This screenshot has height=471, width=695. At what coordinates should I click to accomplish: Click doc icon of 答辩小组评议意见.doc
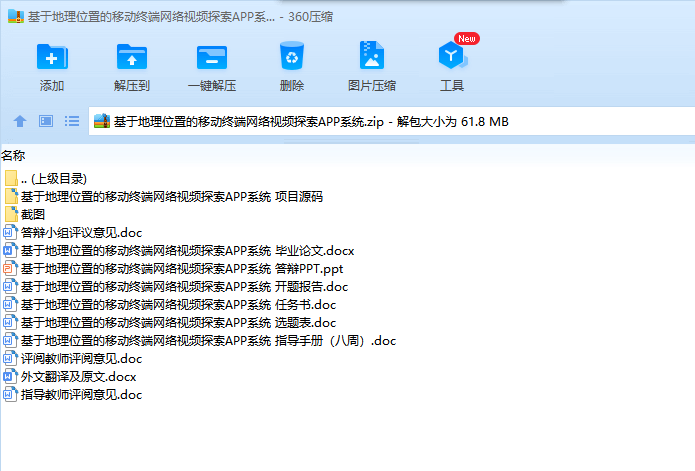tap(10, 232)
